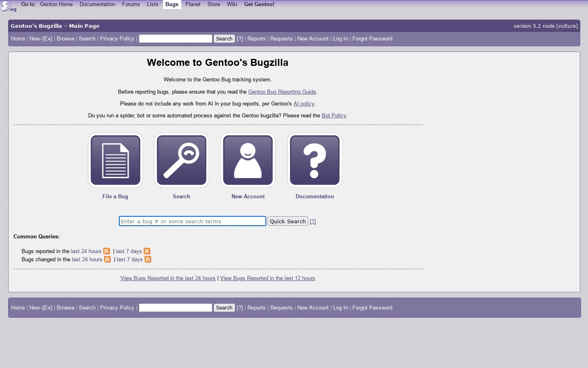Click the Quick Search button
Image resolution: width=588 pixels, height=368 pixels.
(288, 221)
